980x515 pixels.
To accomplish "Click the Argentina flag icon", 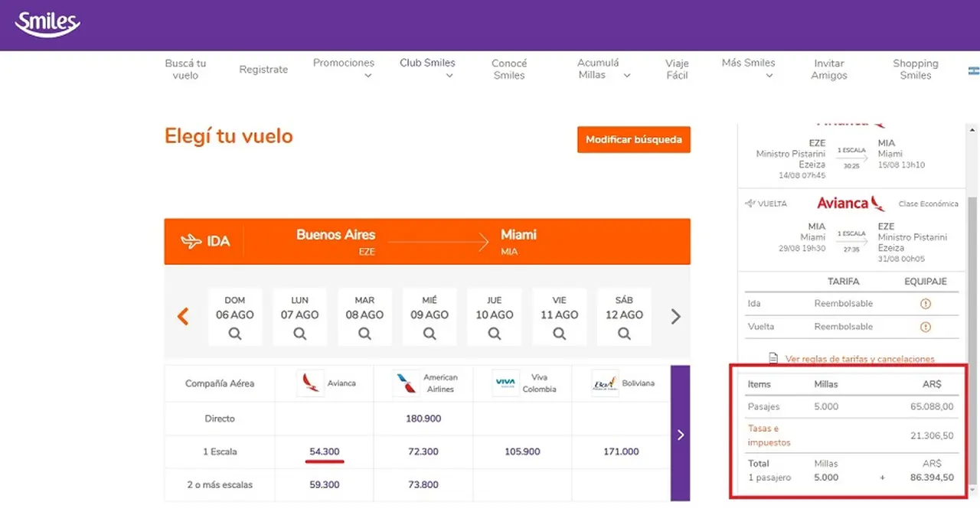I will pos(973,70).
